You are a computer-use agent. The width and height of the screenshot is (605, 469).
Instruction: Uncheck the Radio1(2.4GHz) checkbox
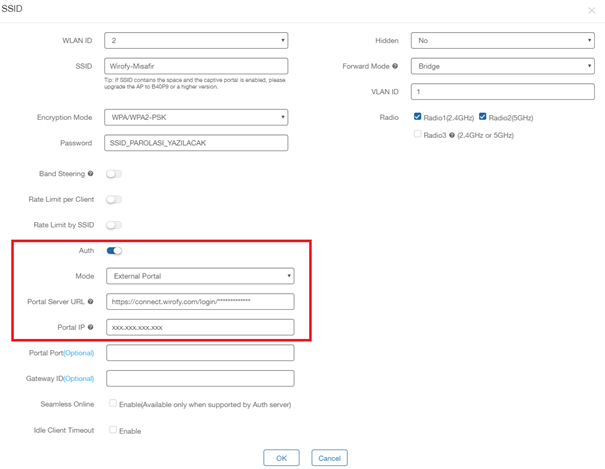(x=418, y=117)
